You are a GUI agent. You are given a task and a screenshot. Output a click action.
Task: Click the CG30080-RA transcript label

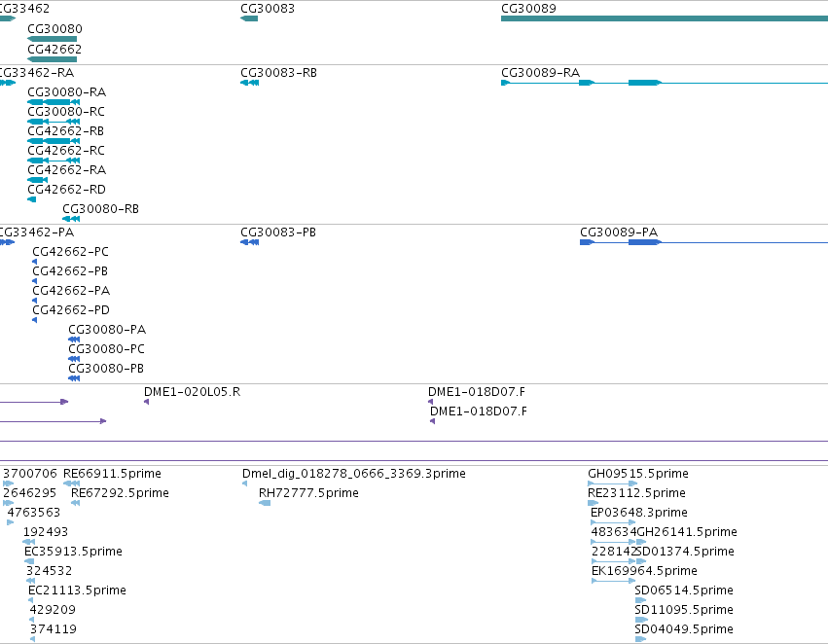point(66,92)
